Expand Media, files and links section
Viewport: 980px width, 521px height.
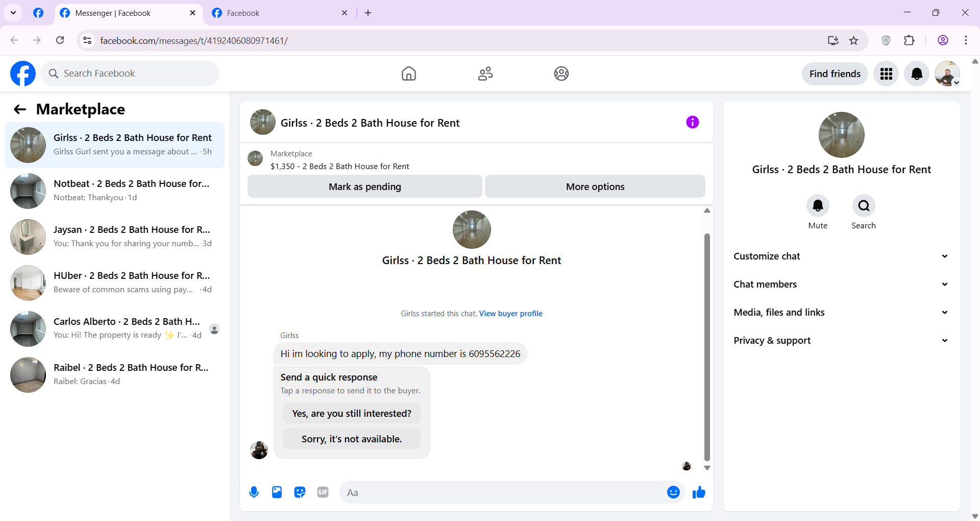tap(841, 313)
